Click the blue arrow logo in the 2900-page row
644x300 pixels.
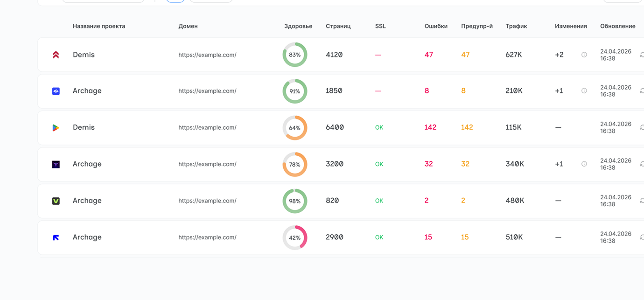56,237
